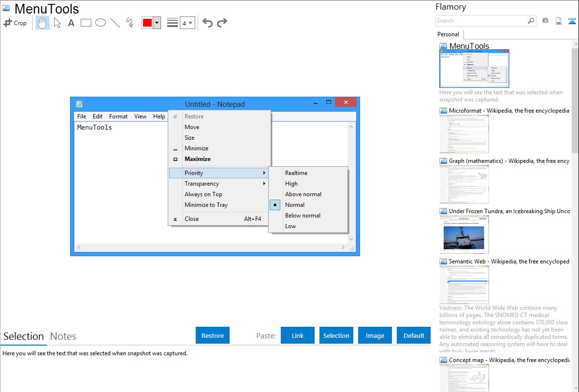This screenshot has width=579, height=392.
Task: Switch to the Notes tab
Action: [x=63, y=336]
